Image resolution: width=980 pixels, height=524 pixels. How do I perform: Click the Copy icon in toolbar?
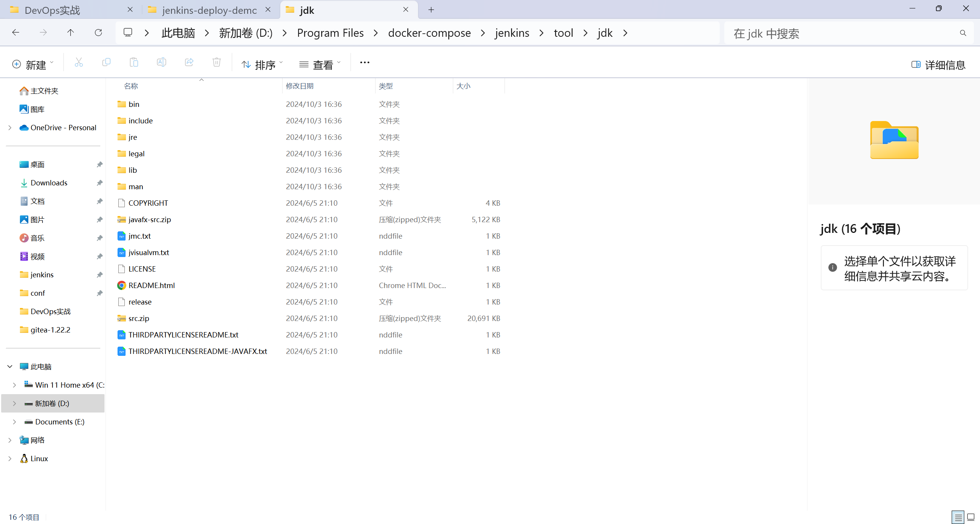click(x=106, y=62)
